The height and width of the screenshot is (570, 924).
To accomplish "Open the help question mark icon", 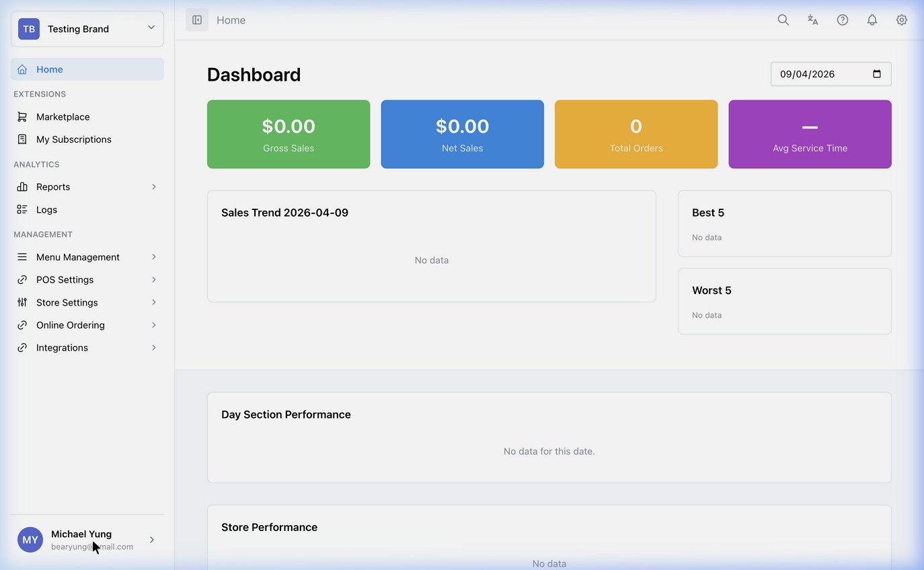I will [842, 20].
